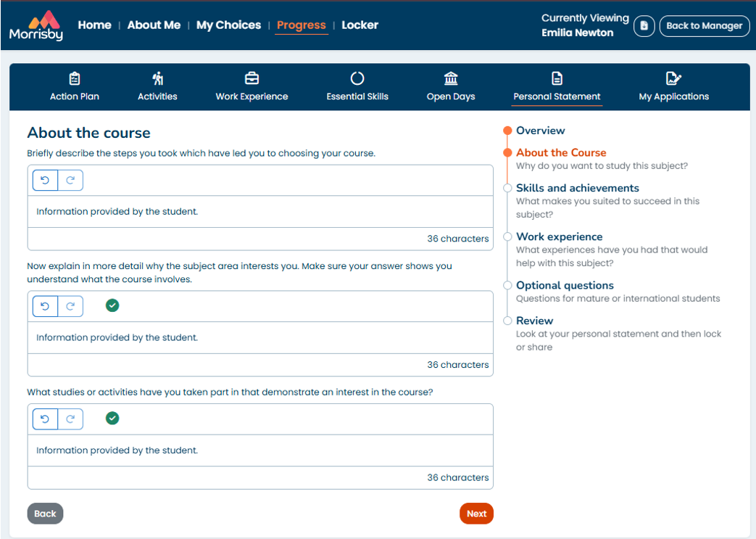Click green checkmark in studies activities editor
The image size is (756, 539).
112,419
